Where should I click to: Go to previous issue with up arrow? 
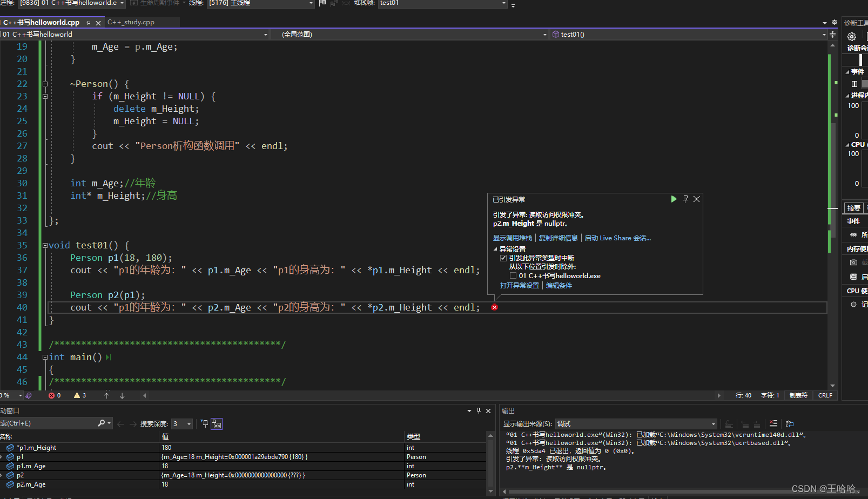106,395
